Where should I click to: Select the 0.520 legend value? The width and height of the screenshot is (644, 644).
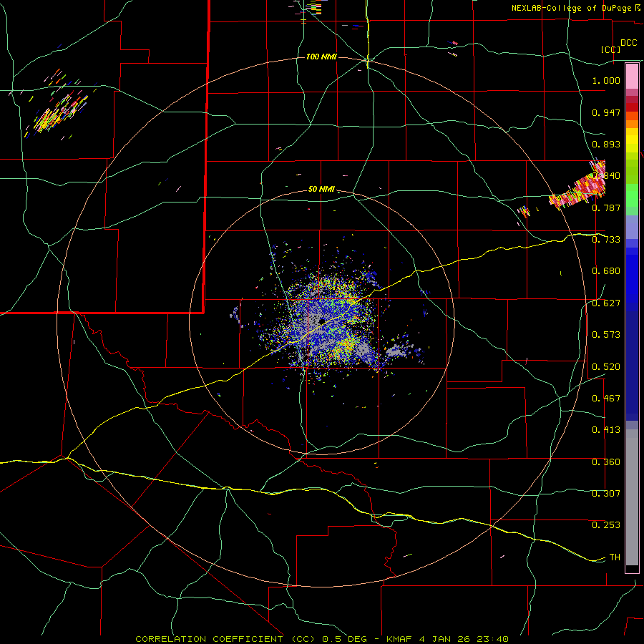(x=606, y=367)
